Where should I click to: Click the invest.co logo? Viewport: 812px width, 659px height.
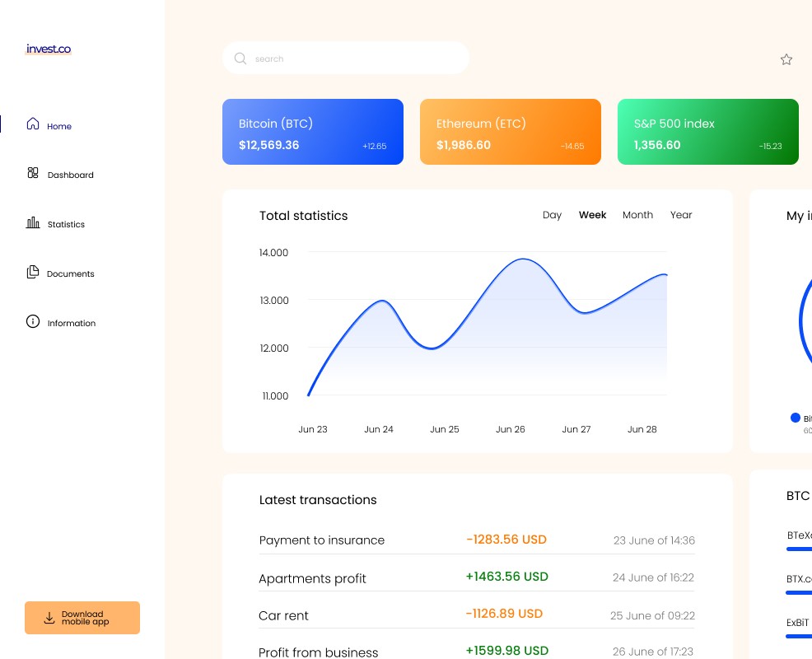tap(49, 49)
